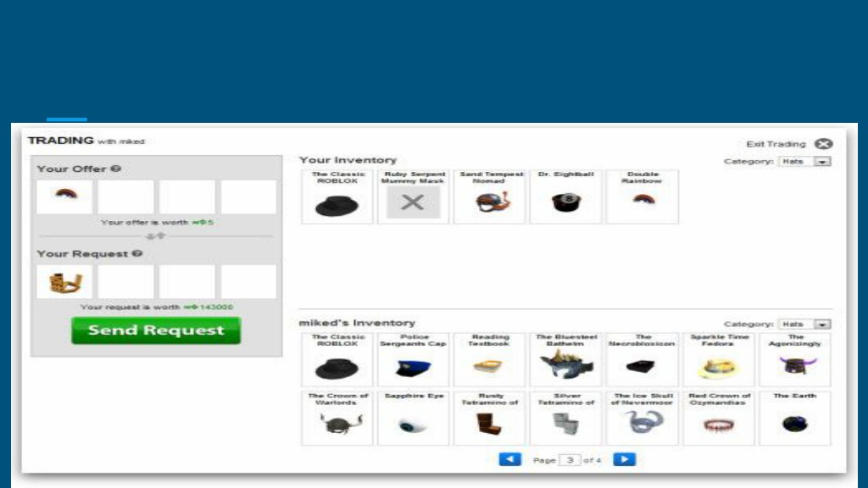Click the Your Request help icon

click(x=137, y=253)
